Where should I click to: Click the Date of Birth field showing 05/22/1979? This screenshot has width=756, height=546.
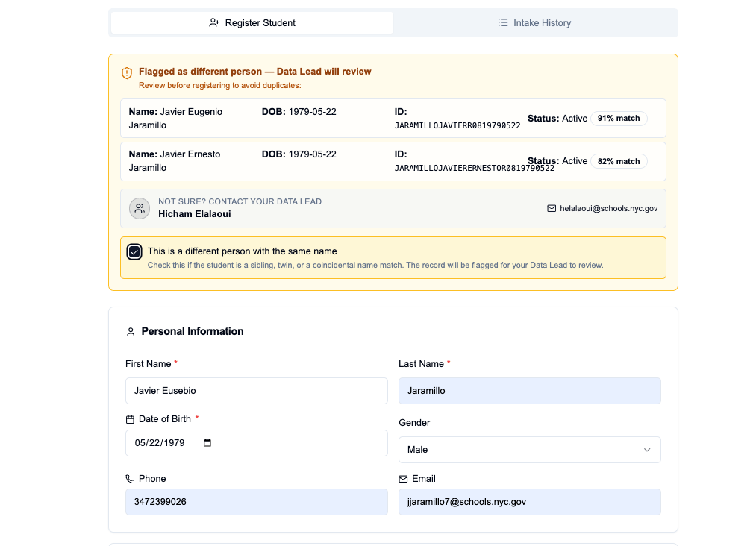coord(257,443)
